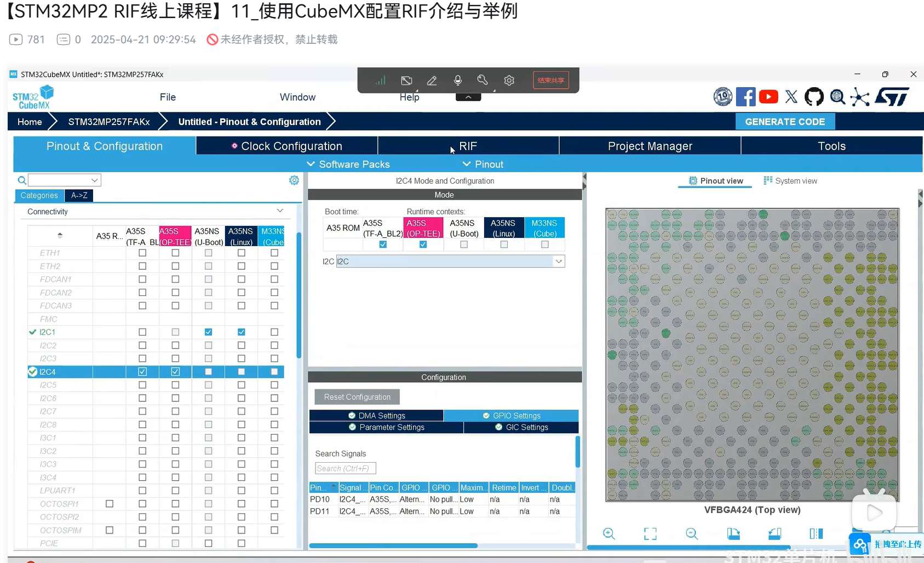Switch to the RIF tab
The width and height of the screenshot is (924, 563).
(468, 146)
